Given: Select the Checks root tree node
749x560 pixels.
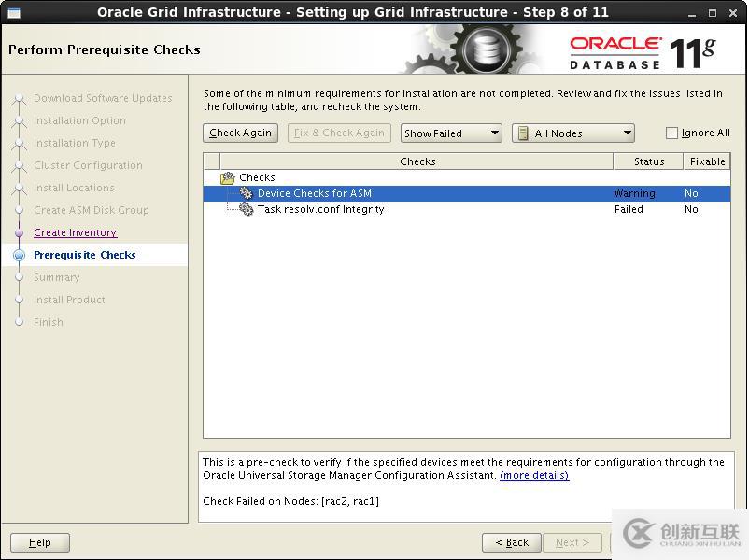Looking at the screenshot, I should (x=257, y=177).
